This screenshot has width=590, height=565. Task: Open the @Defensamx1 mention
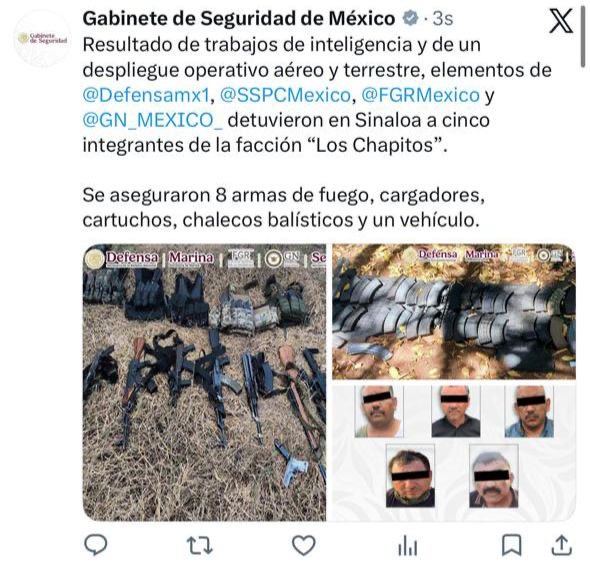[x=146, y=95]
